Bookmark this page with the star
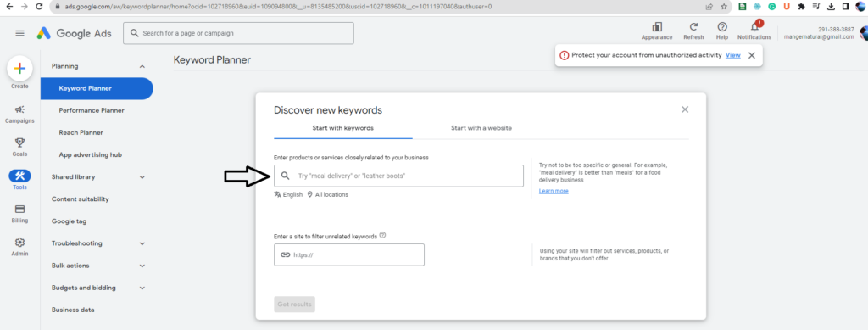Viewport: 868px width, 330px height. click(724, 7)
